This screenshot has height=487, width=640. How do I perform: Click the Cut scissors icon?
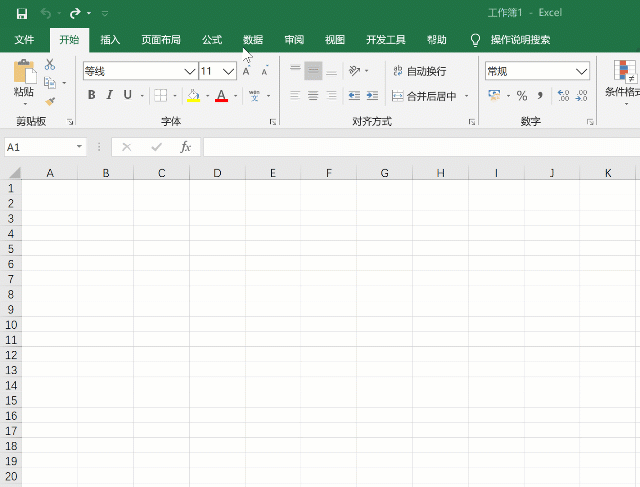[50, 65]
